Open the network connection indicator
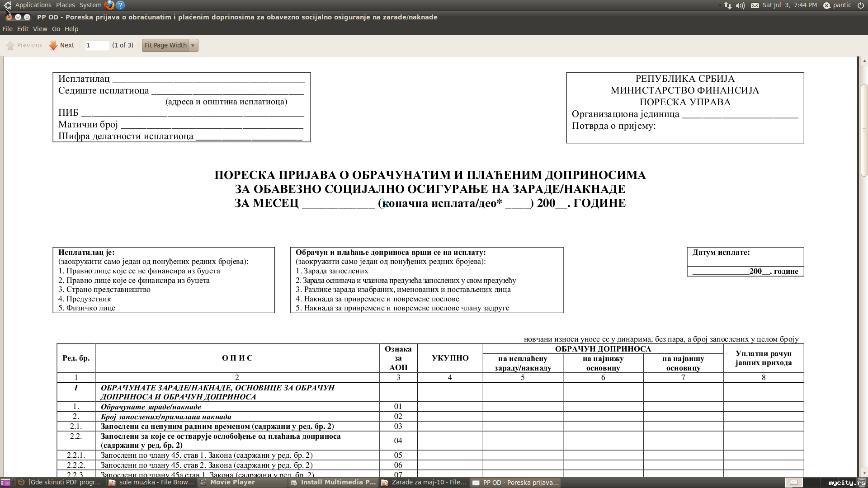Screen dimensions: 868x488 click(727, 5)
